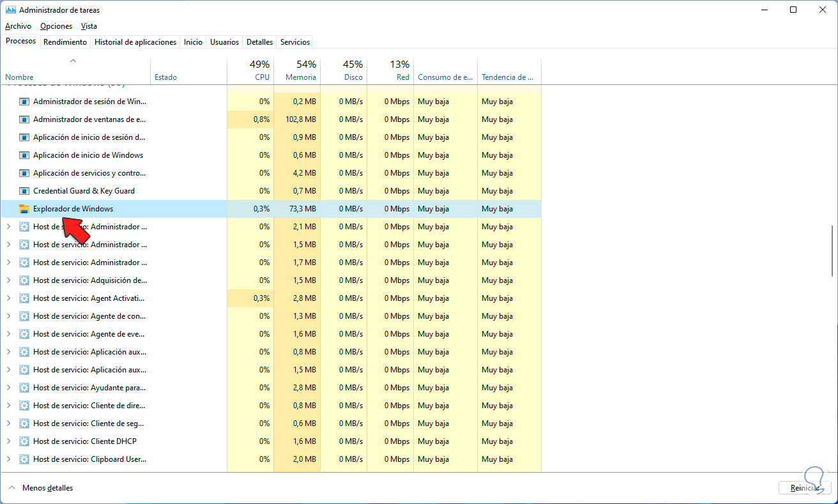Sort processes by the Nombre column header
This screenshot has width=838, height=504.
[x=75, y=71]
